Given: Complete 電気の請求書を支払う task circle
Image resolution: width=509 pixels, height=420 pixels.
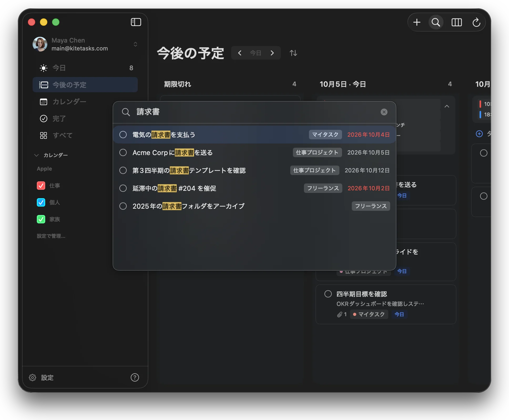Looking at the screenshot, I should [x=123, y=135].
